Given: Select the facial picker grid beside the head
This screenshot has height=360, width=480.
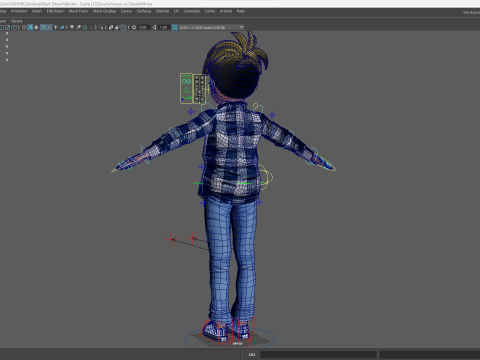Looking at the screenshot, I should click(199, 88).
